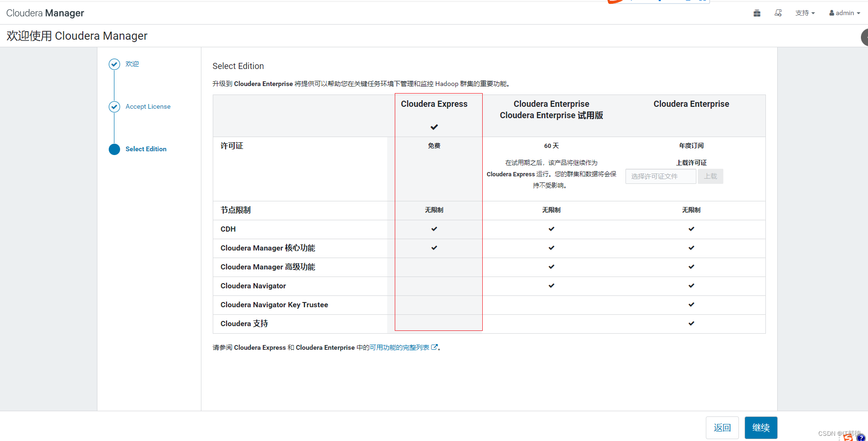The image size is (868, 441).
Task: Click the Select Edition filled circle icon
Action: pos(114,149)
